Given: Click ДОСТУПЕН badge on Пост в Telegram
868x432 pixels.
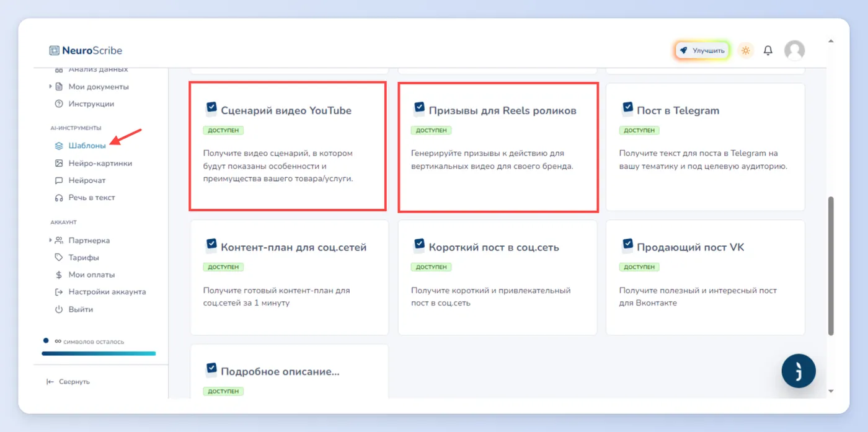Looking at the screenshot, I should [639, 130].
